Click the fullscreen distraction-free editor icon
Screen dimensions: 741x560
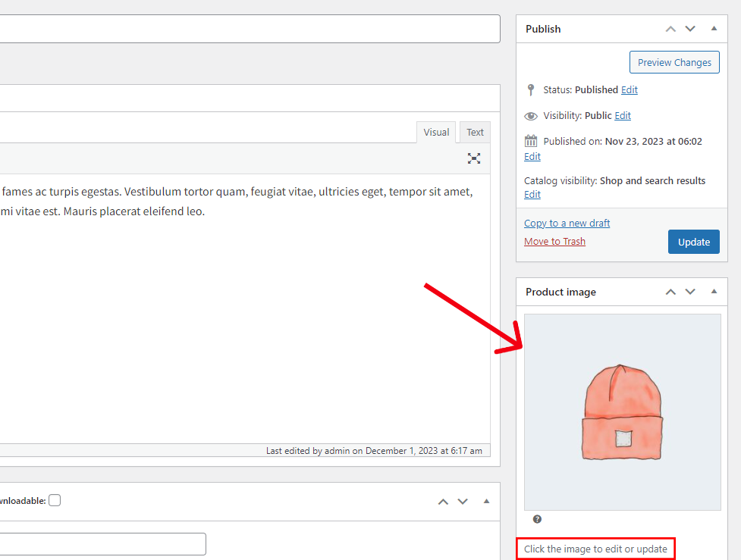click(x=474, y=158)
